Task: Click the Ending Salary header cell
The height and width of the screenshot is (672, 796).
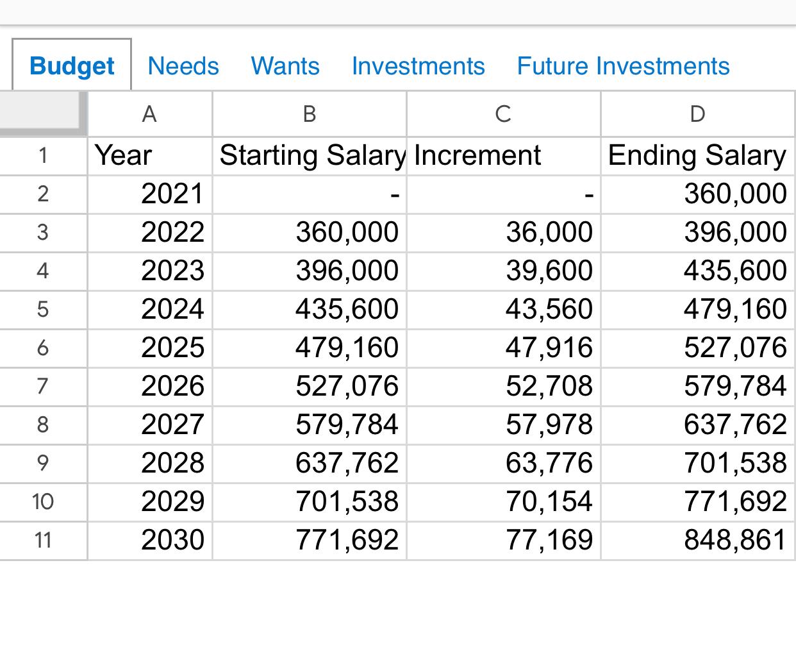Action: pyautogui.click(x=697, y=155)
